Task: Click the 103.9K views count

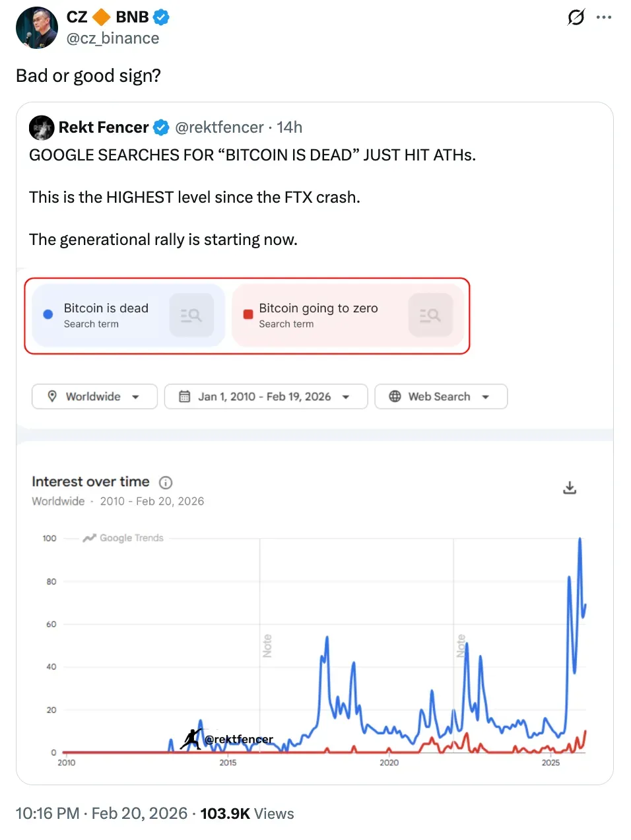Action: 225,813
